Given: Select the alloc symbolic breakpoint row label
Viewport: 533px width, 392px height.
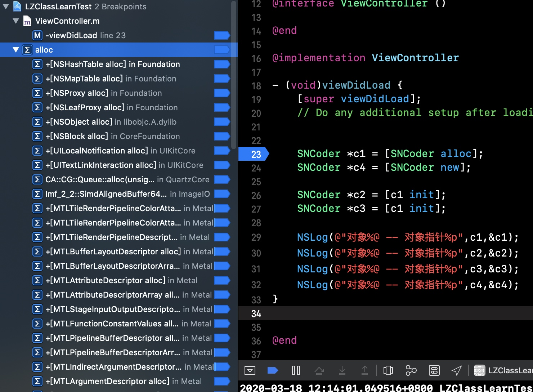Looking at the screenshot, I should pos(44,50).
